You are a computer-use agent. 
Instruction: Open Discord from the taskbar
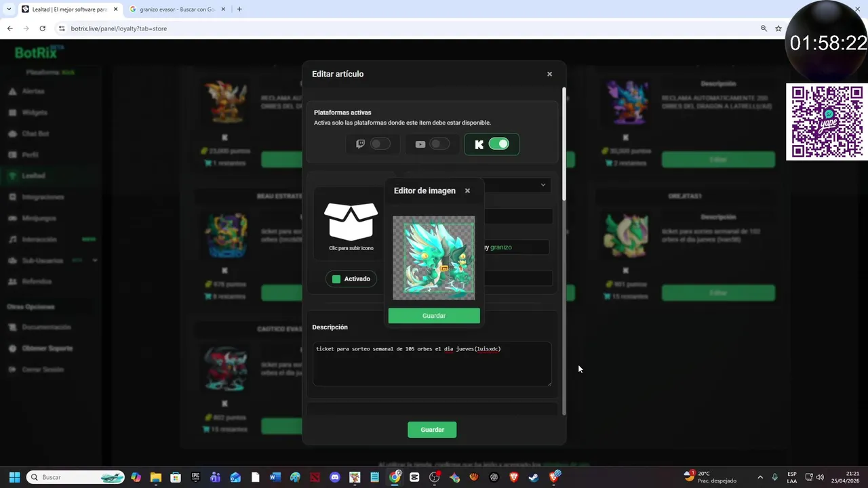coord(335,477)
